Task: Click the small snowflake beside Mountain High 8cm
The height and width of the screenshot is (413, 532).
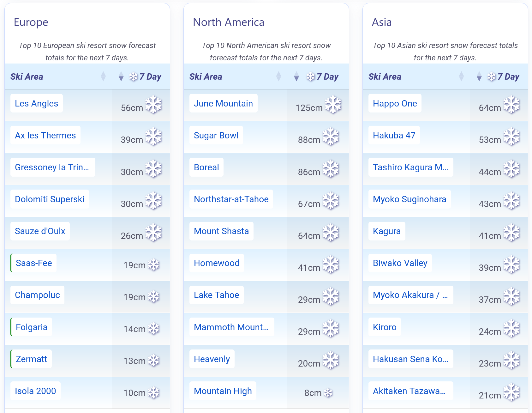Action: point(328,393)
